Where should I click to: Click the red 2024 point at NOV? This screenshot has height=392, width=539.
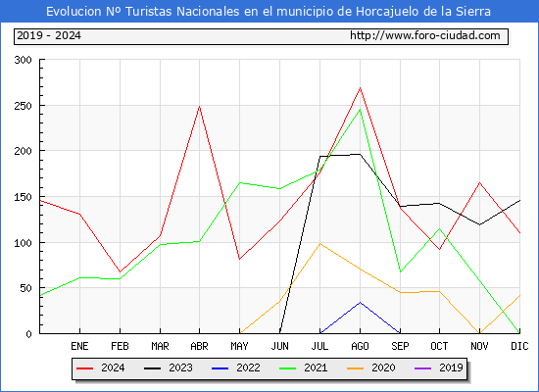[x=479, y=182]
